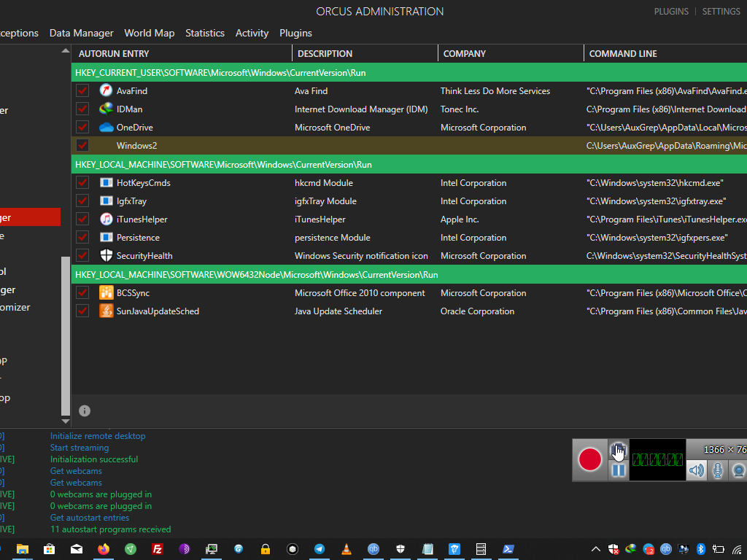
Task: Open SETTINGS in the top-right header
Action: 721,12
